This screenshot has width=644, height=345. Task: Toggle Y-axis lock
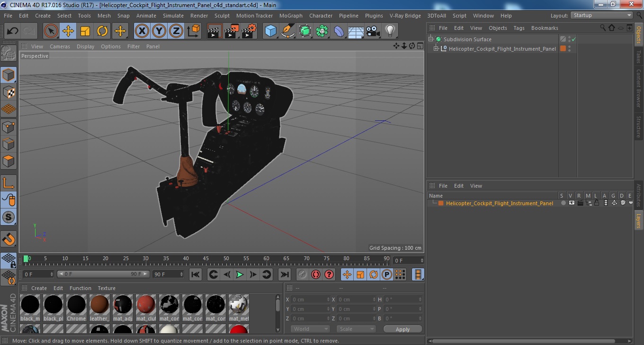(x=159, y=31)
